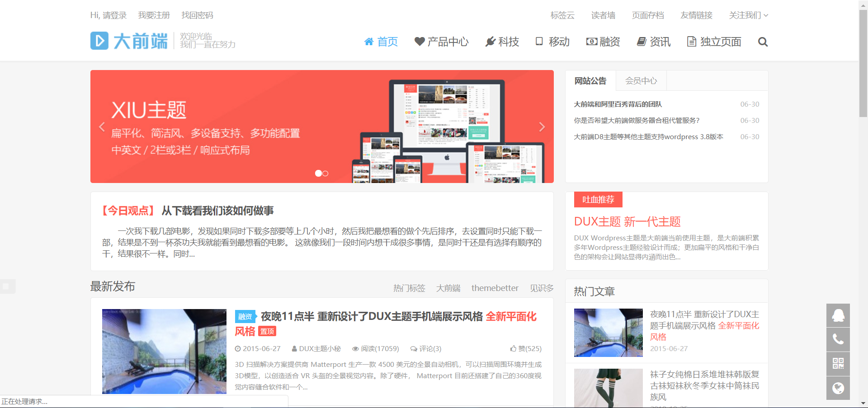Image resolution: width=868 pixels, height=408 pixels.
Task: Go to previous slide with left chevron
Action: coord(102,127)
